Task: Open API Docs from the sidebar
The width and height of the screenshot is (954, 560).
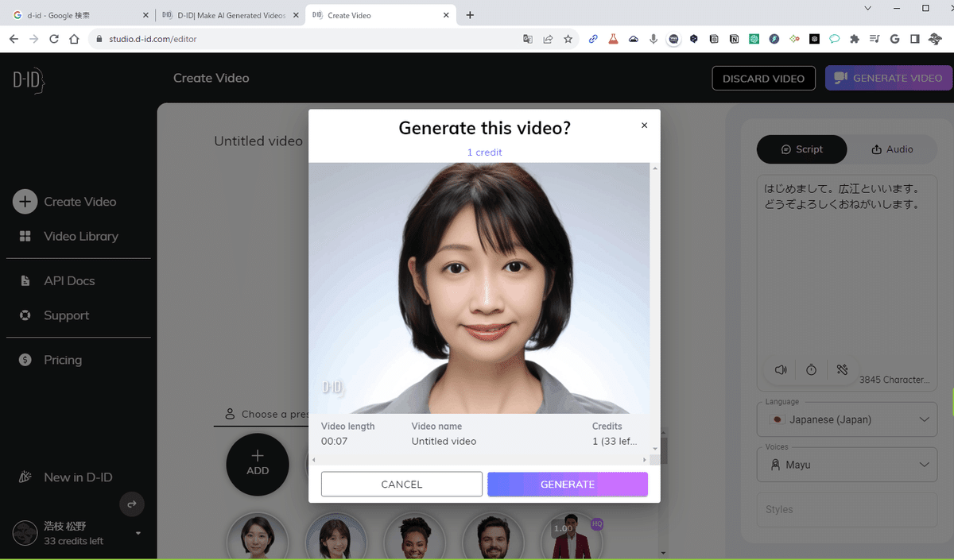Action: (69, 280)
